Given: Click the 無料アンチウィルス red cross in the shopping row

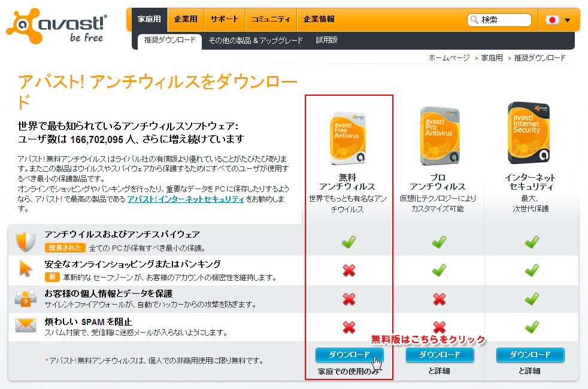Looking at the screenshot, I should (349, 270).
